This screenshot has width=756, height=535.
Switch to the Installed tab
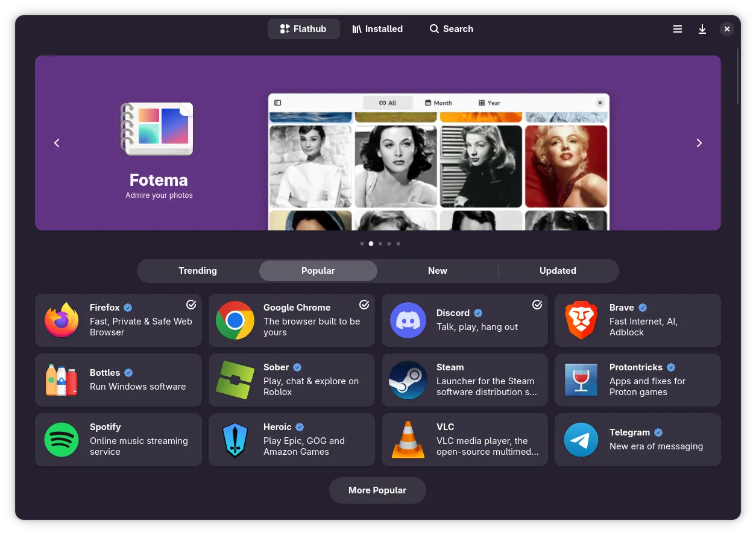377,29
